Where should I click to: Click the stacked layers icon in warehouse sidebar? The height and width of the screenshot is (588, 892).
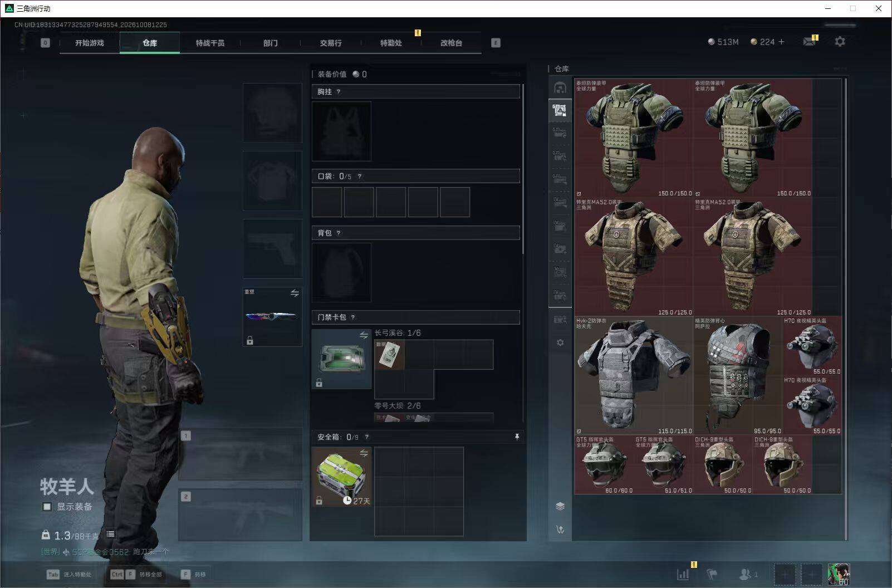click(x=560, y=506)
